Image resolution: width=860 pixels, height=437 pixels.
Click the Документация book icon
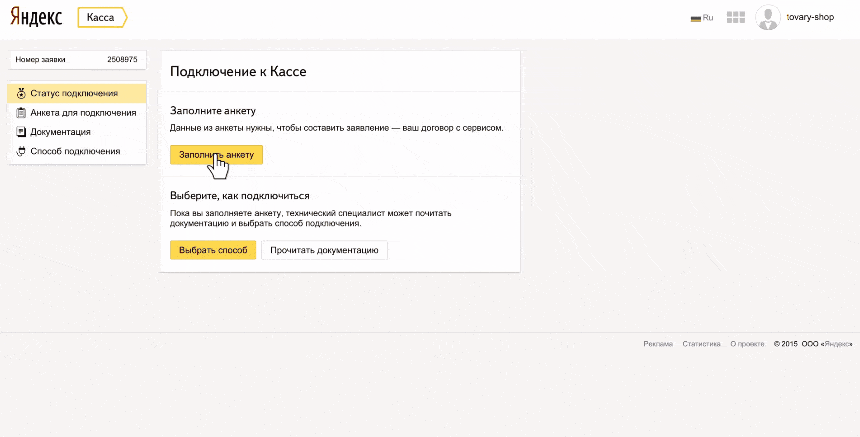pyautogui.click(x=21, y=132)
